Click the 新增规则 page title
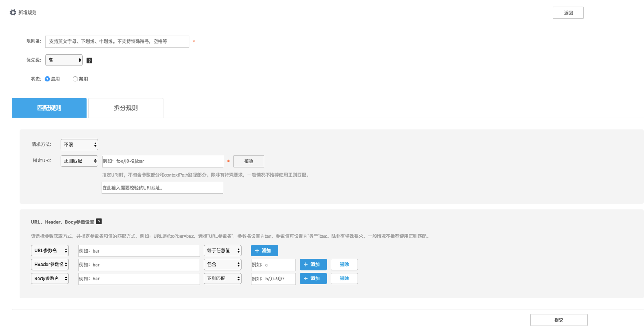 click(x=27, y=12)
